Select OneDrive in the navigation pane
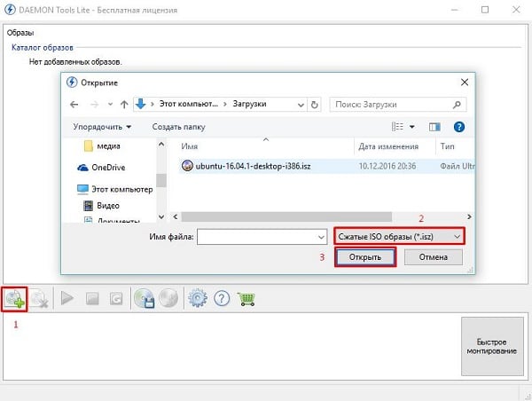This screenshot has height=401, width=532. 109,167
